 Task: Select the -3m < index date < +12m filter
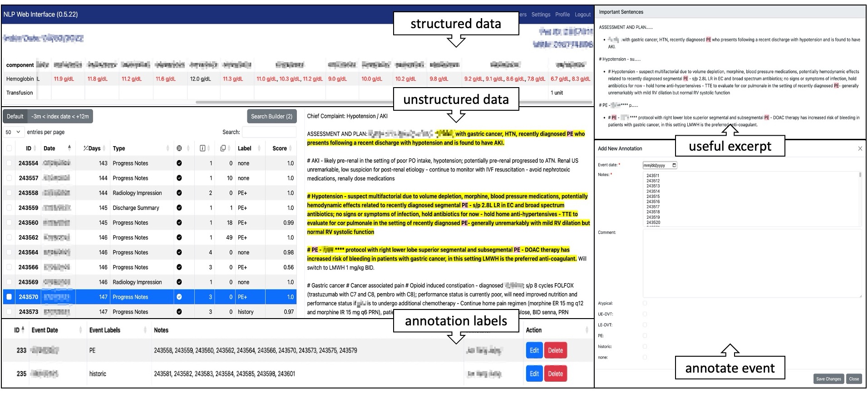pyautogui.click(x=60, y=116)
